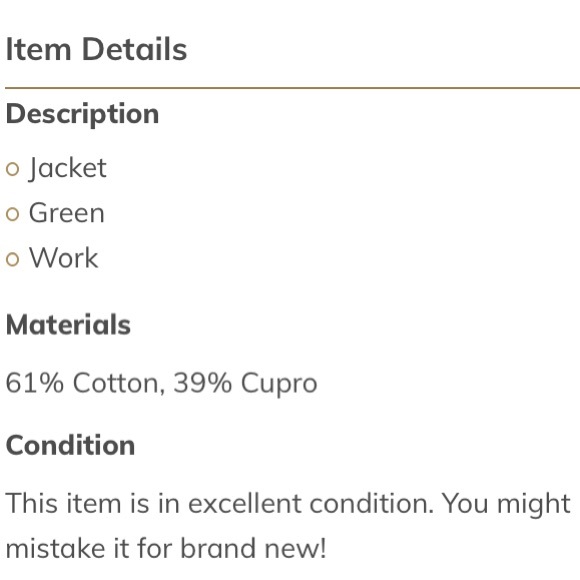
Task: Click the 'brand new!' phrase
Action: [x=253, y=548]
